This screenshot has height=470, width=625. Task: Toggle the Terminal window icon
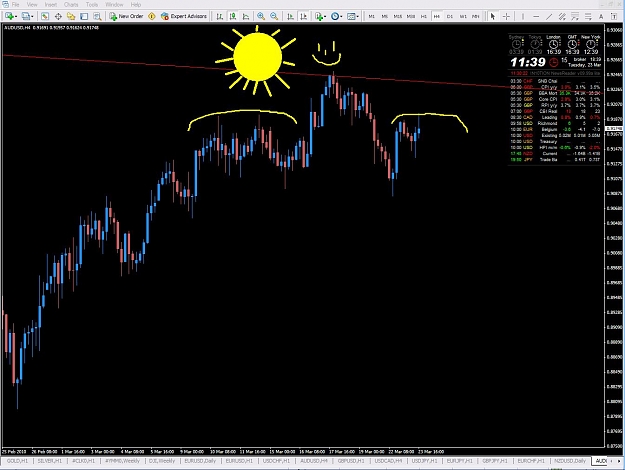pyautogui.click(x=84, y=16)
